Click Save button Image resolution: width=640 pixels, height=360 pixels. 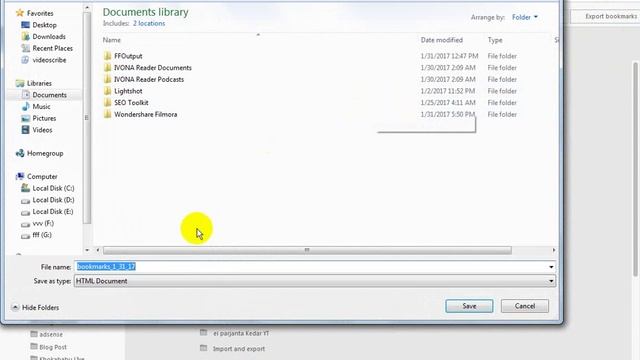pos(469,306)
